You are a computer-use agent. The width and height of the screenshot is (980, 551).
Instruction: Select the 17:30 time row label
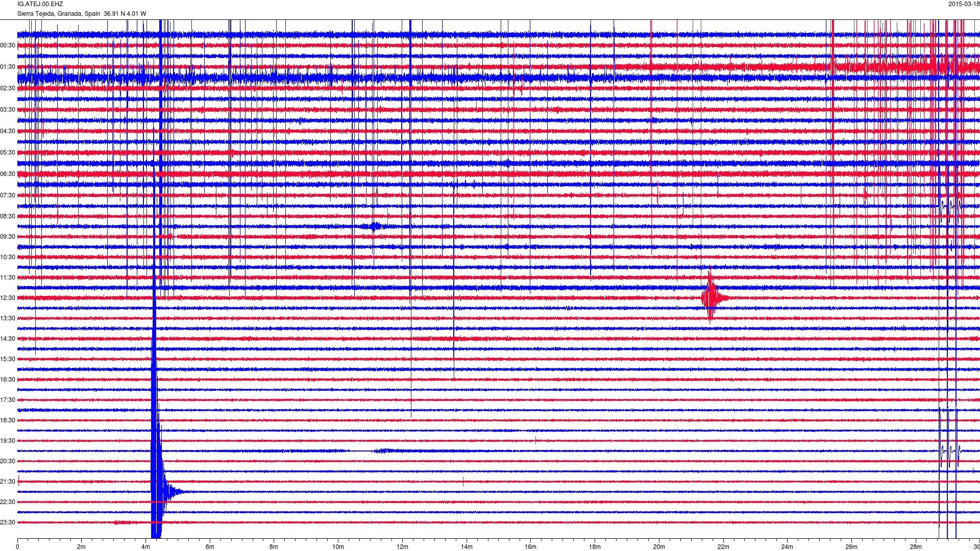[8, 400]
